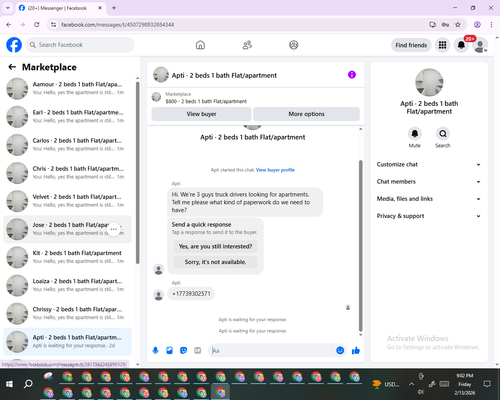Reload the page in Chrome
The width and height of the screenshot is (500, 400).
click(x=37, y=25)
